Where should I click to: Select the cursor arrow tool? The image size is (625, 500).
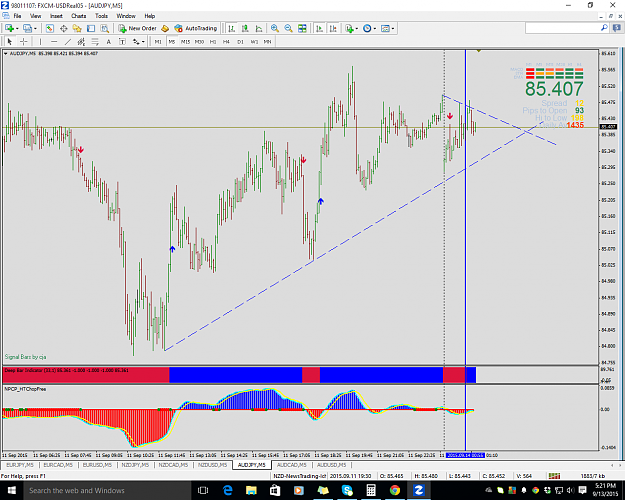coord(10,41)
